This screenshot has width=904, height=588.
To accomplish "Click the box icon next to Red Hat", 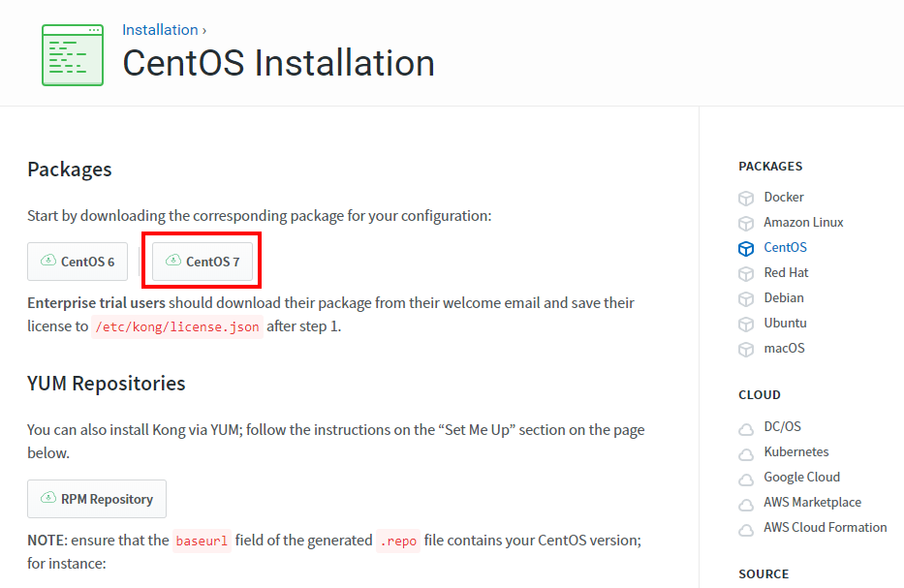I will [x=746, y=274].
